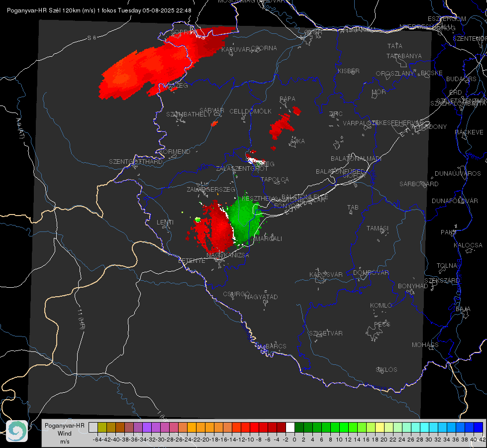Click the dark blue legend swatch between 40 and 42
487x448 pixels.
click(x=479, y=427)
